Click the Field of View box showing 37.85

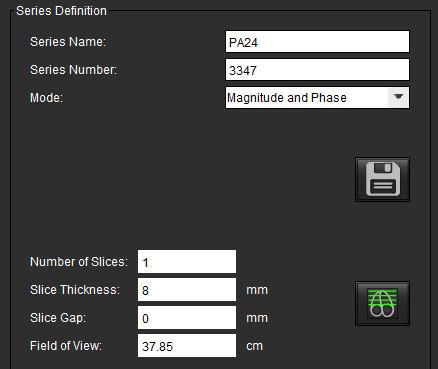pos(187,346)
